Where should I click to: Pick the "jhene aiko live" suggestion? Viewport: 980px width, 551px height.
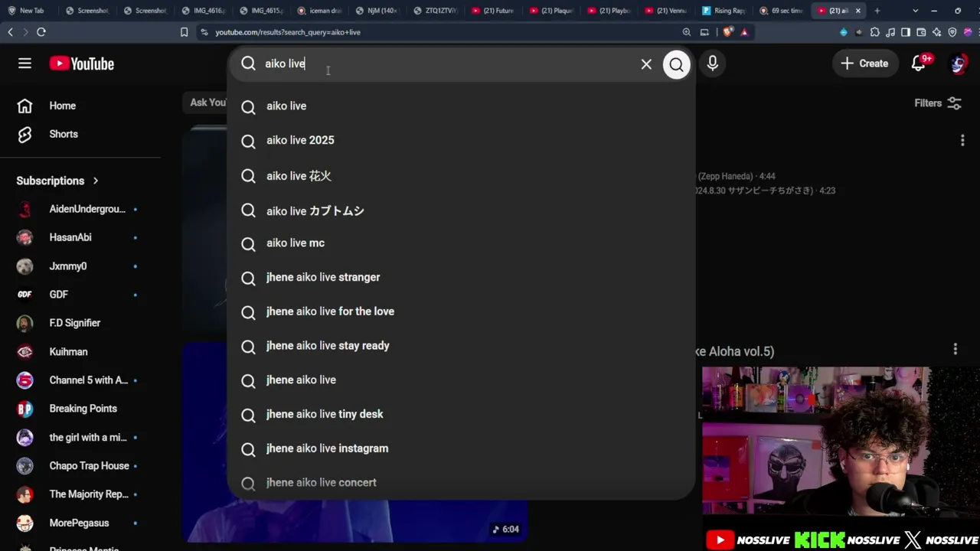pos(461,380)
